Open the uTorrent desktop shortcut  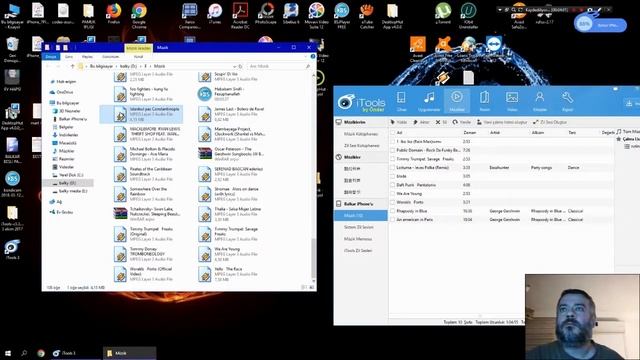(x=443, y=14)
